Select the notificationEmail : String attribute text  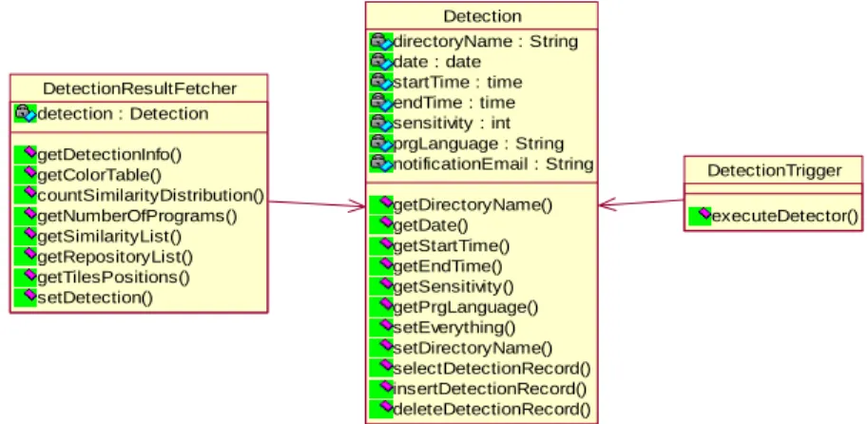point(493,164)
